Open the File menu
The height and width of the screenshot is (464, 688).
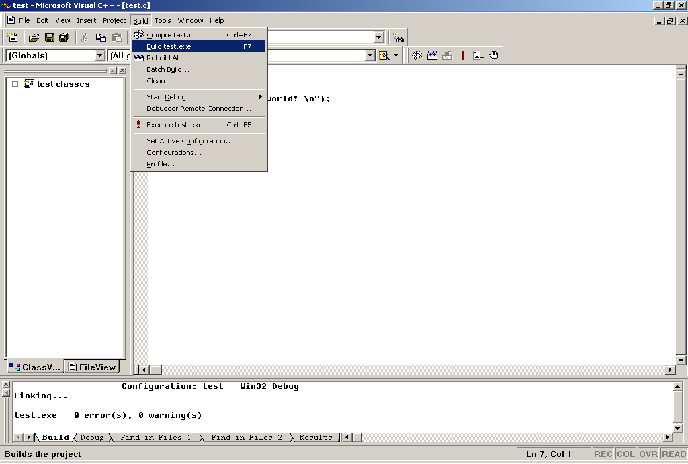pos(24,20)
